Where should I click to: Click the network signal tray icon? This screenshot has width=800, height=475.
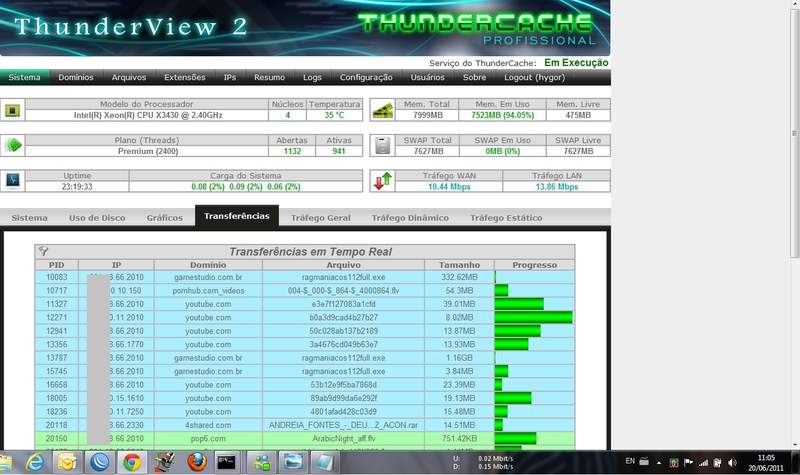[703, 463]
